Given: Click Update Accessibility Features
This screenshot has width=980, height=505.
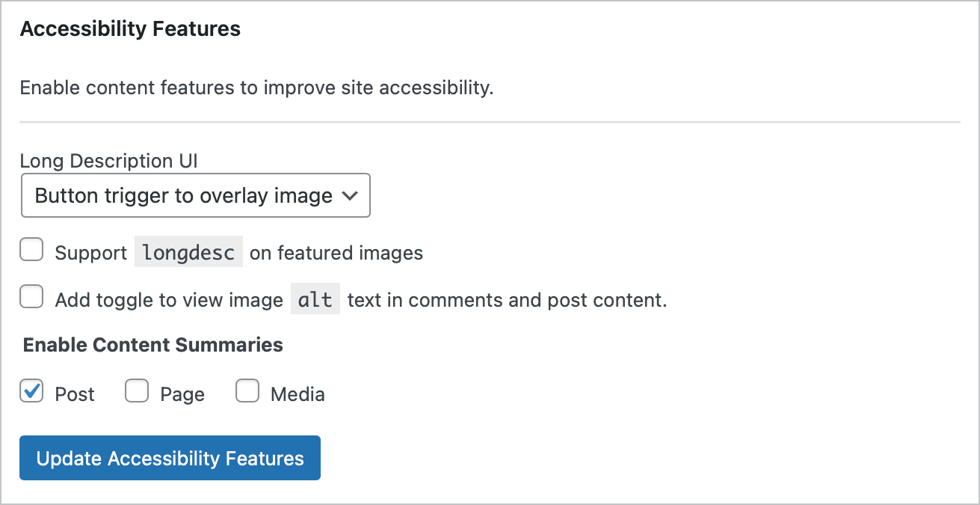Looking at the screenshot, I should point(170,458).
